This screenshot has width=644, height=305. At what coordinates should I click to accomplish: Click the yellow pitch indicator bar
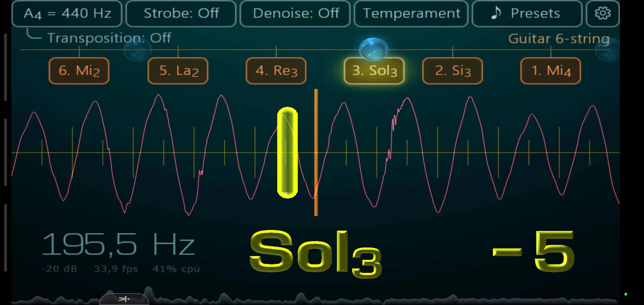point(287,152)
